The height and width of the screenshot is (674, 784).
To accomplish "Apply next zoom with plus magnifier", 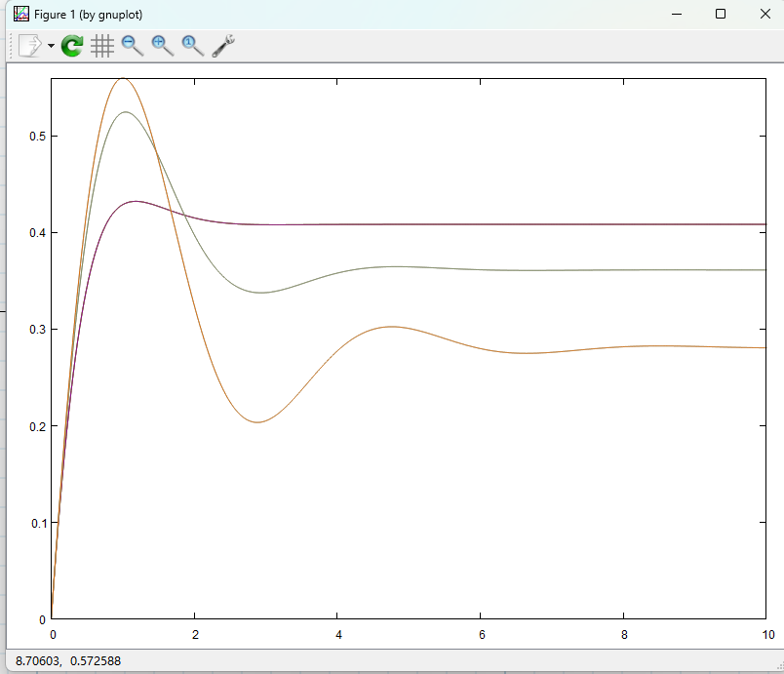I will (x=163, y=46).
